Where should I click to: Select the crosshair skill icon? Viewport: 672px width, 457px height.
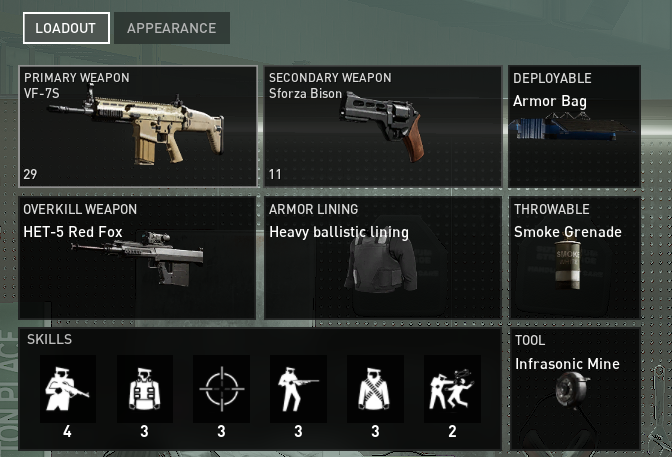click(x=222, y=389)
